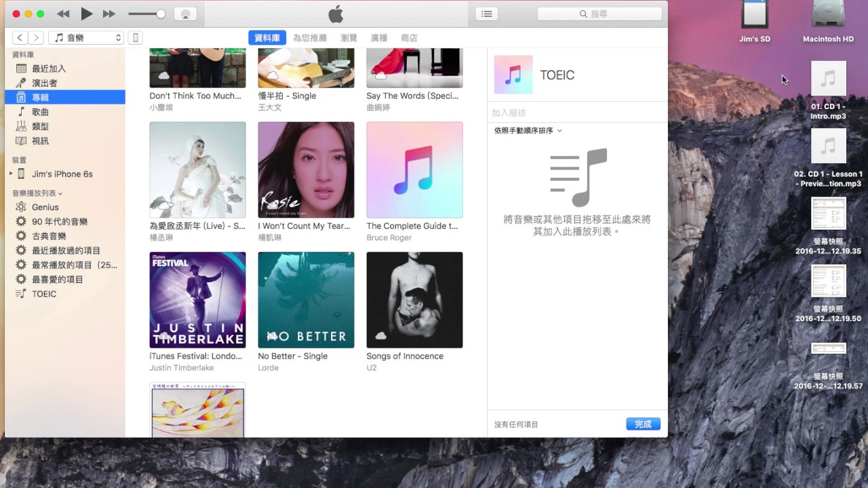Click the 加入描述 description field
The image size is (868, 488).
(x=576, y=113)
